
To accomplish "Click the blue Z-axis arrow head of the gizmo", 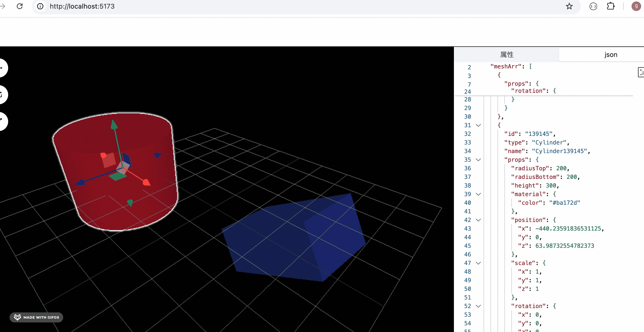I will tap(80, 182).
